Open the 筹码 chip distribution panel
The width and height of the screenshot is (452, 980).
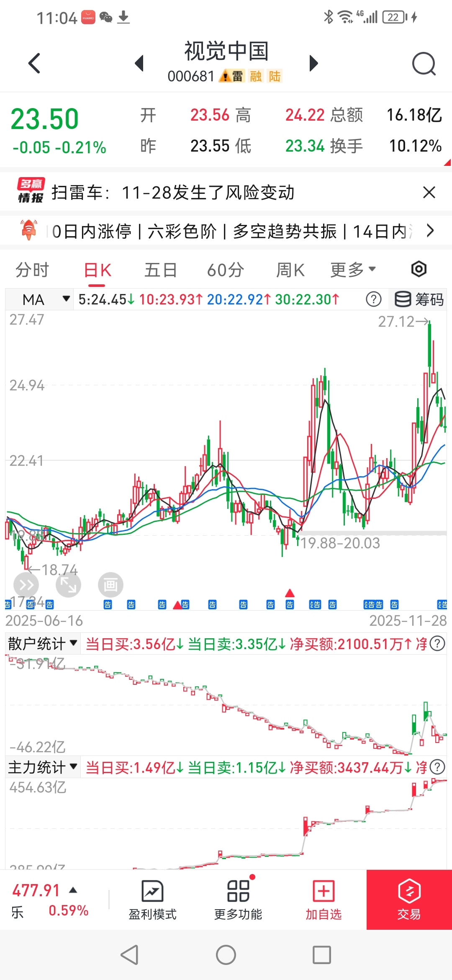tap(419, 299)
